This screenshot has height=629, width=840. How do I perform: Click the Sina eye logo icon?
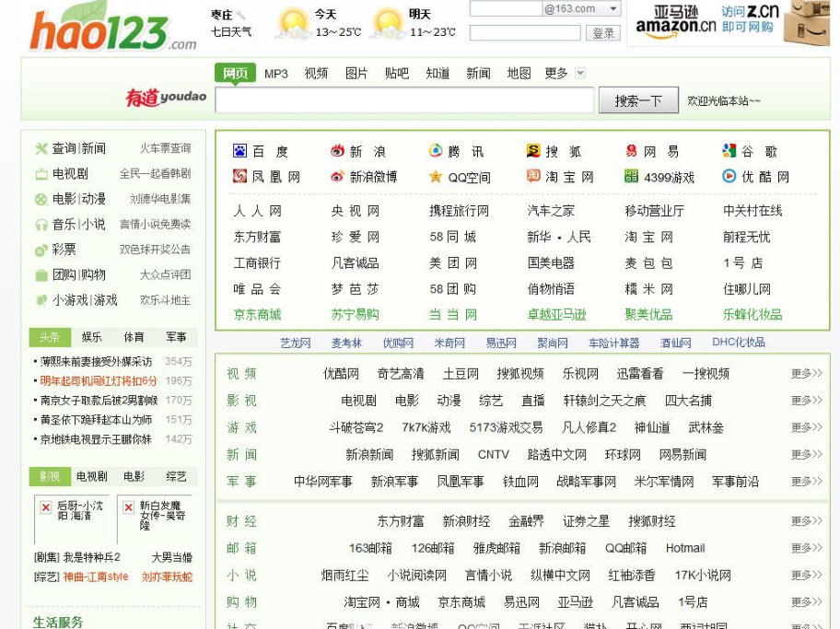[x=337, y=151]
